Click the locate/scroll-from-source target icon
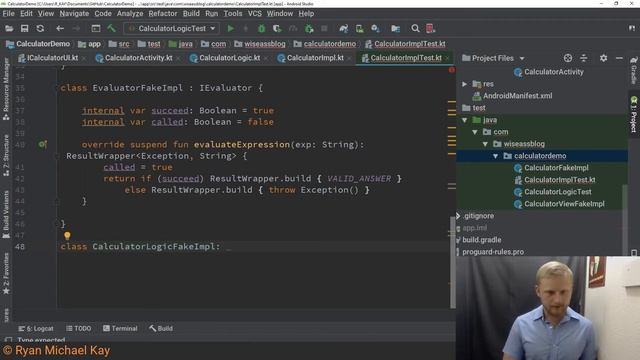The image size is (640, 360). pos(568,58)
